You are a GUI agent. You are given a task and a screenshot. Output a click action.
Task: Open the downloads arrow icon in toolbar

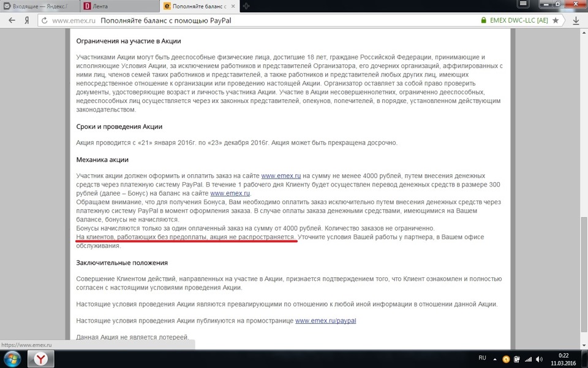576,20
